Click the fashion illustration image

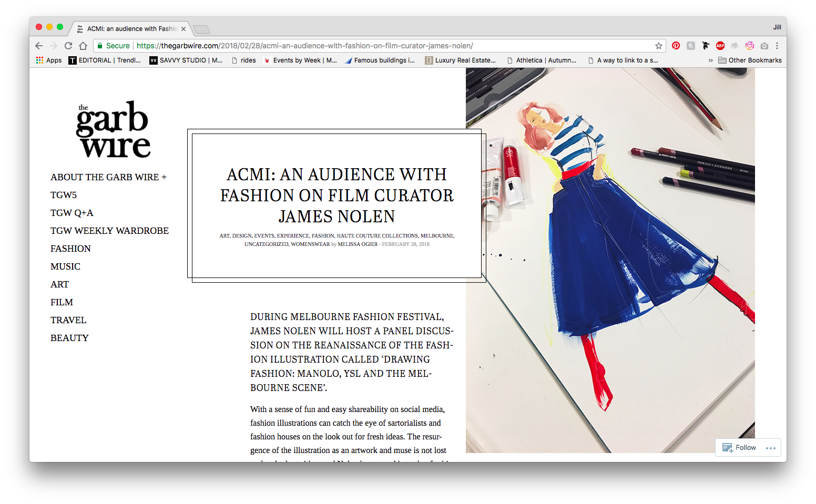610,260
